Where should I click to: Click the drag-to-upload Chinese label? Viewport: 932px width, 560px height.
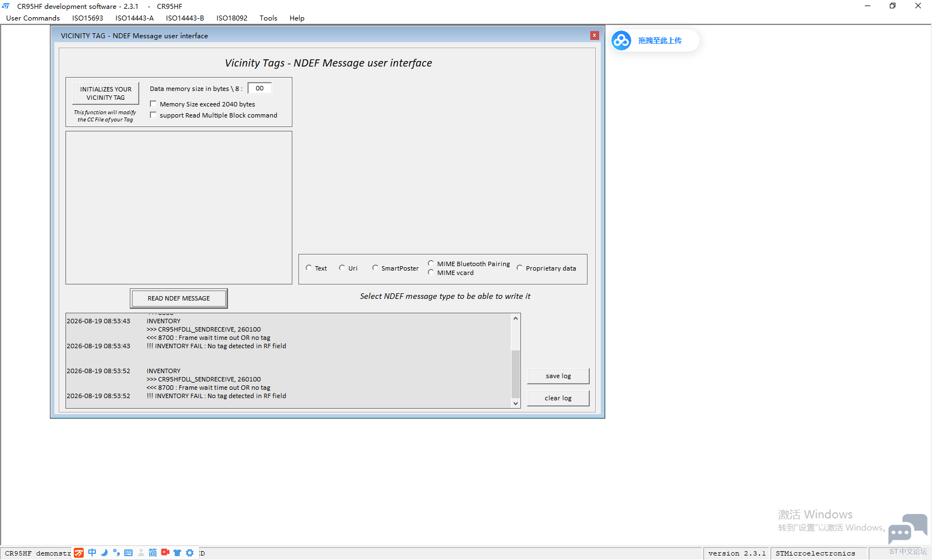[x=660, y=40]
